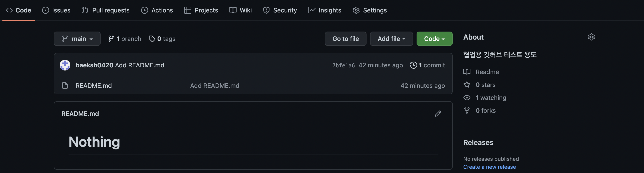
Task: Switch to the Issues tab
Action: pos(56,10)
